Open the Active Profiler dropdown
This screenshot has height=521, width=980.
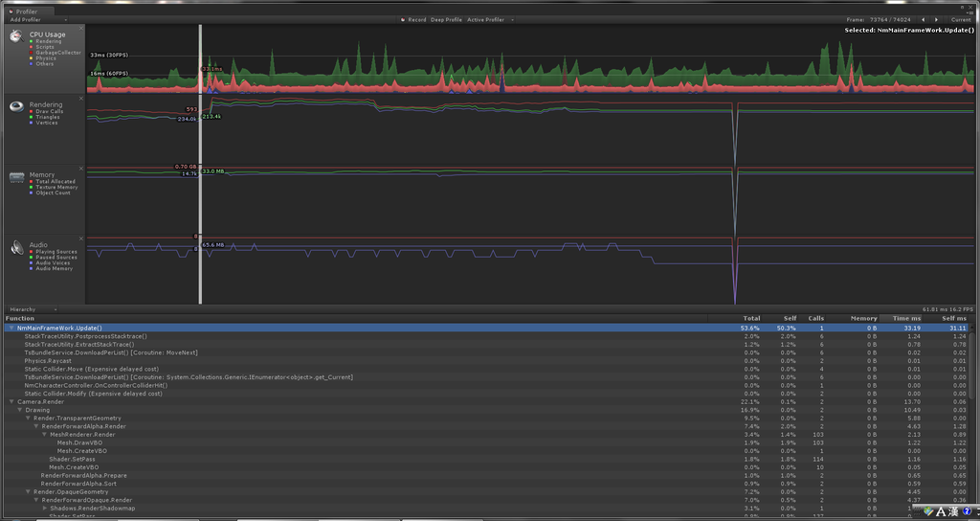click(x=491, y=19)
